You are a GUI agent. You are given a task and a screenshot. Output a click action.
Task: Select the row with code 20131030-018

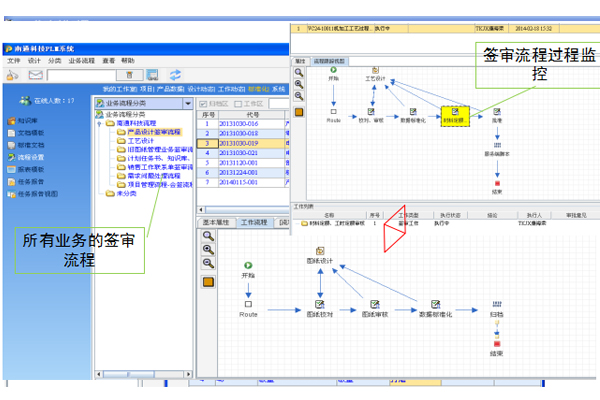243,134
